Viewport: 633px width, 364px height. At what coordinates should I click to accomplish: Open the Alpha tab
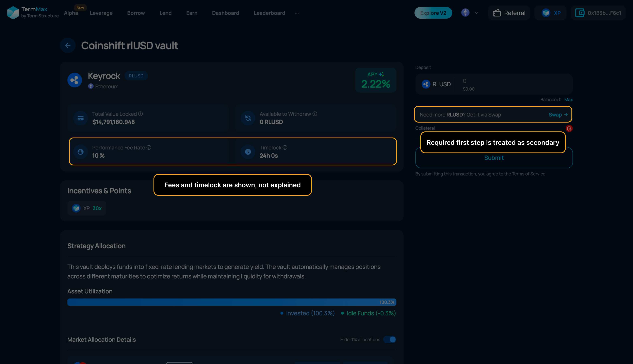pyautogui.click(x=71, y=13)
